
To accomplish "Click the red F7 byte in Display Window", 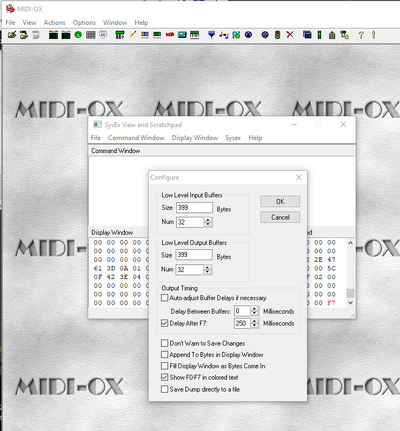I will (x=331, y=303).
